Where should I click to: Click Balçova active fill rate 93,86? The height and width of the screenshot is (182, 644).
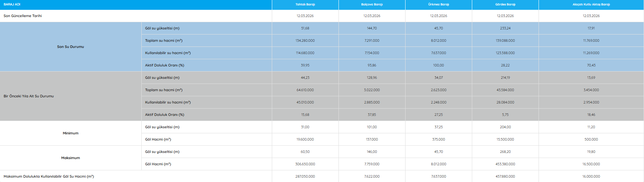(x=372, y=65)
